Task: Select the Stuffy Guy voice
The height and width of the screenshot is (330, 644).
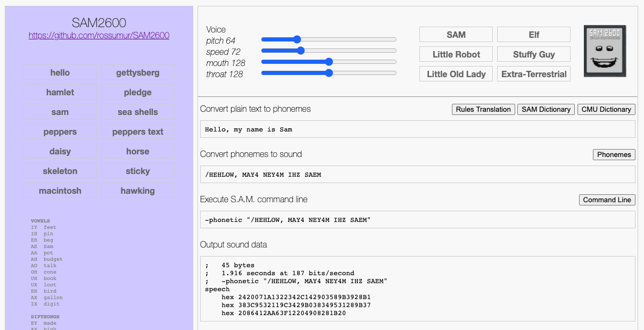Action: coord(534,54)
